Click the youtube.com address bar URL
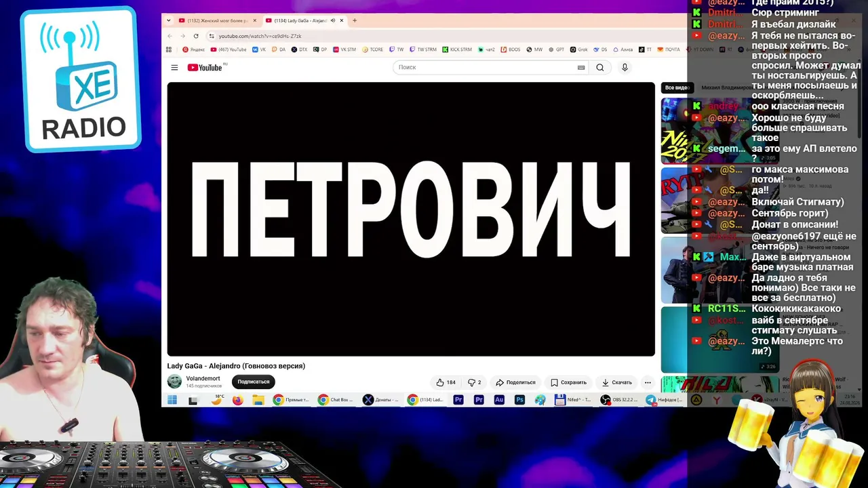The width and height of the screenshot is (868, 488). 260,36
